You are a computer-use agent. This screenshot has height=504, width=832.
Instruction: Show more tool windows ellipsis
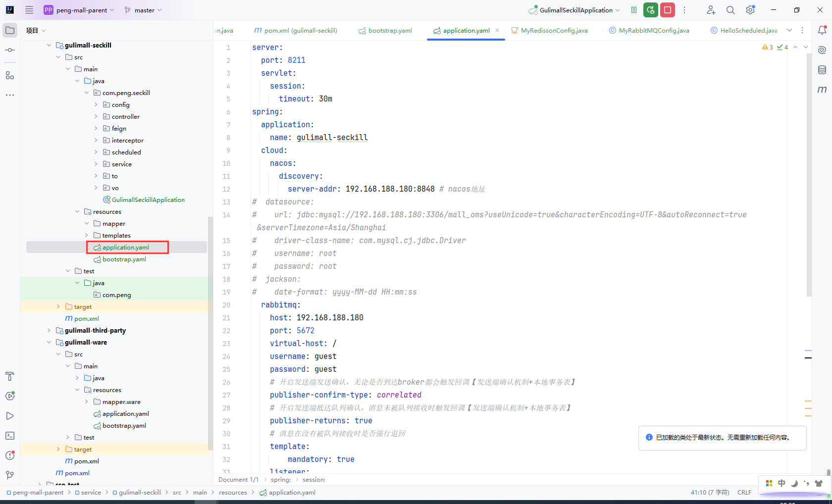(x=10, y=95)
